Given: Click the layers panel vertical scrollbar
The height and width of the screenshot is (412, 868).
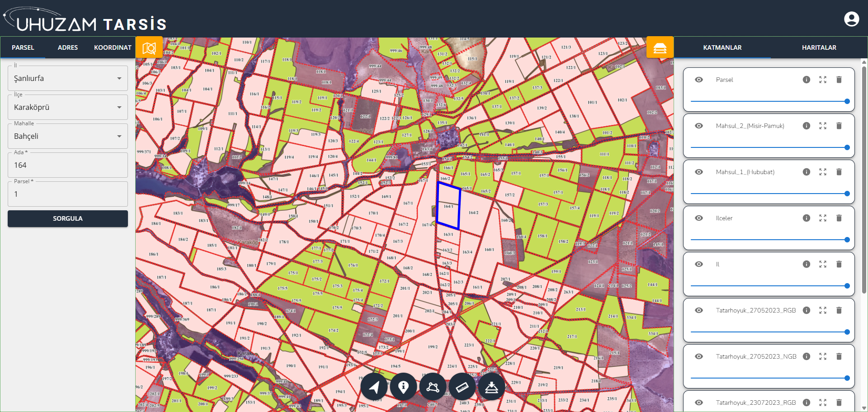Looking at the screenshot, I should pyautogui.click(x=864, y=180).
